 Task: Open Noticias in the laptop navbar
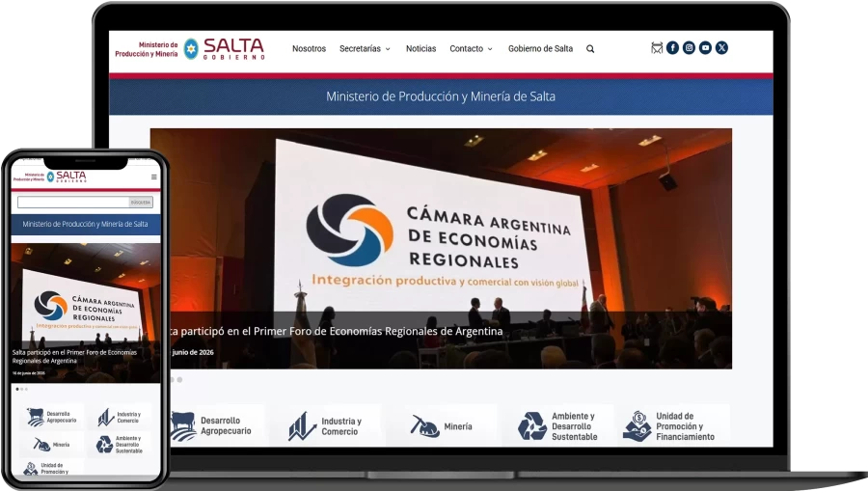(420, 48)
